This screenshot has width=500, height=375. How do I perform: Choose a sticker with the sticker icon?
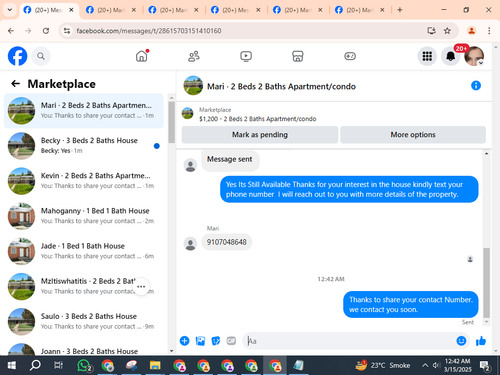216,341
